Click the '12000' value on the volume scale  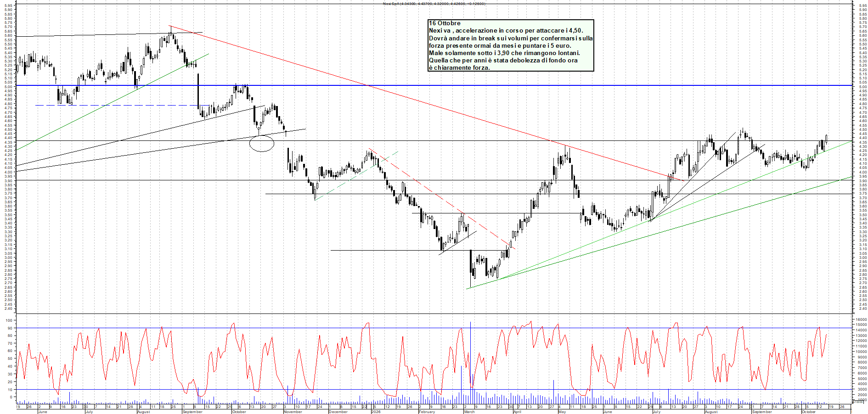coord(861,341)
